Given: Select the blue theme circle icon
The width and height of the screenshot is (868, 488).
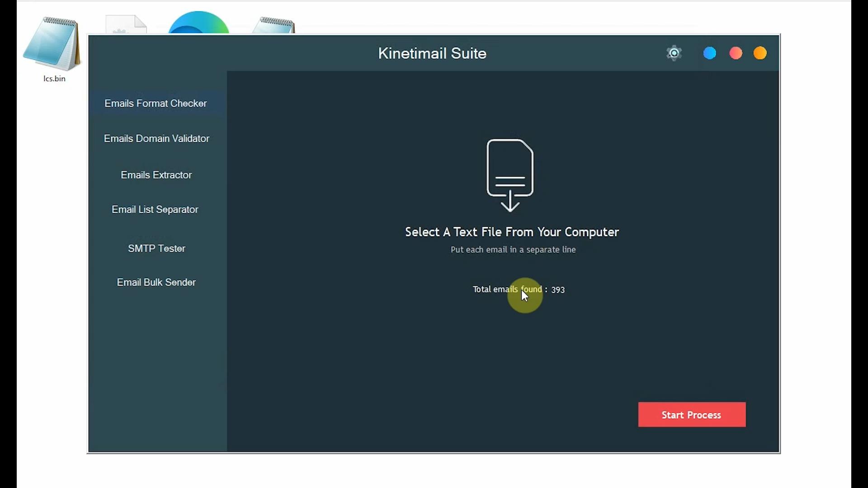Looking at the screenshot, I should click(x=709, y=53).
